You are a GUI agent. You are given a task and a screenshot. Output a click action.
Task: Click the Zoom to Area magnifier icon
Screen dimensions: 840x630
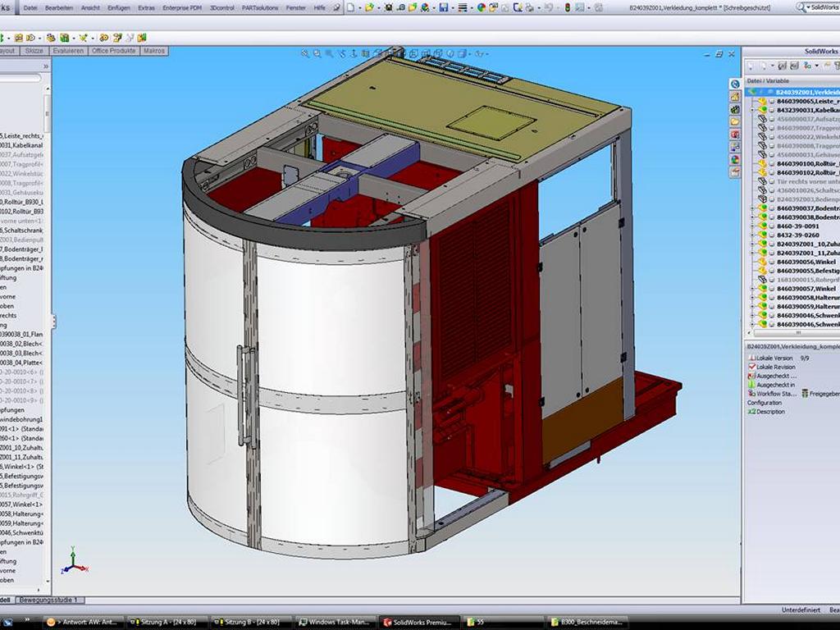click(x=317, y=53)
